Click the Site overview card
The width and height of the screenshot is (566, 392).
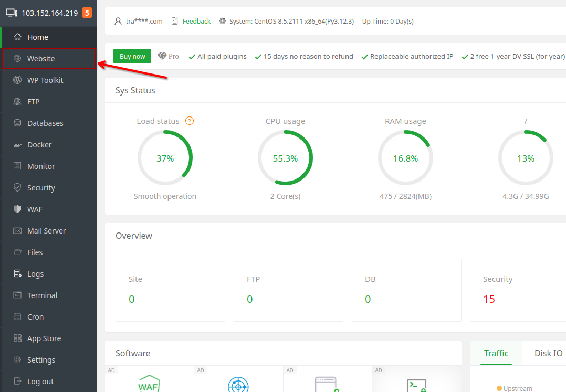tap(170, 290)
